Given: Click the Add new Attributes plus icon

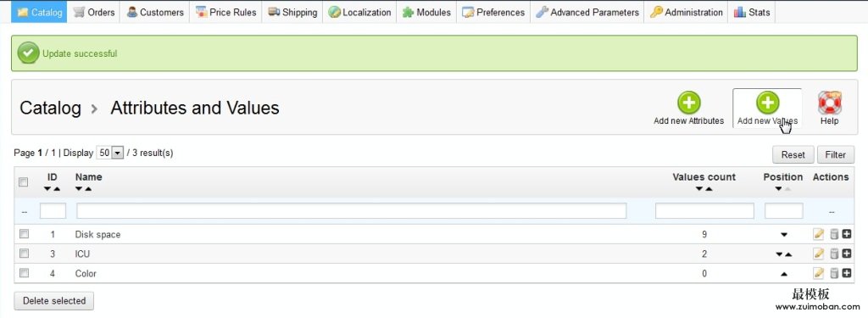Looking at the screenshot, I should coord(688,103).
